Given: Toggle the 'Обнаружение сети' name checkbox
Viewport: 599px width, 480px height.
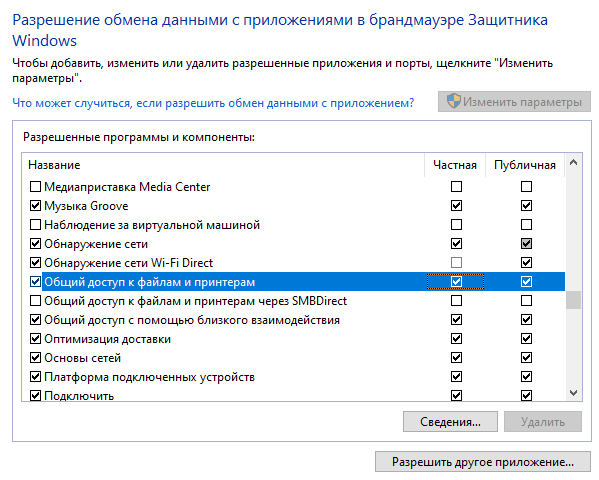Looking at the screenshot, I should click(35, 243).
